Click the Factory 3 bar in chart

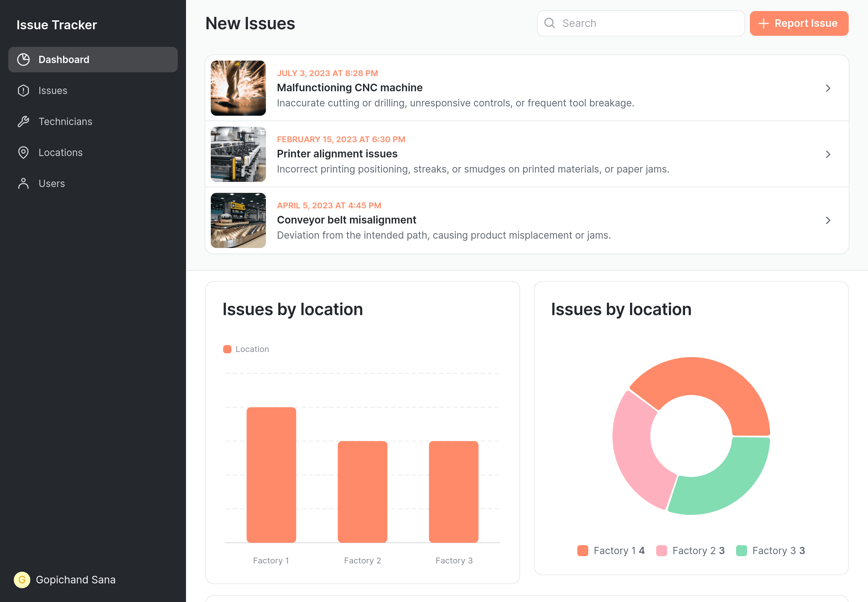[x=453, y=491]
